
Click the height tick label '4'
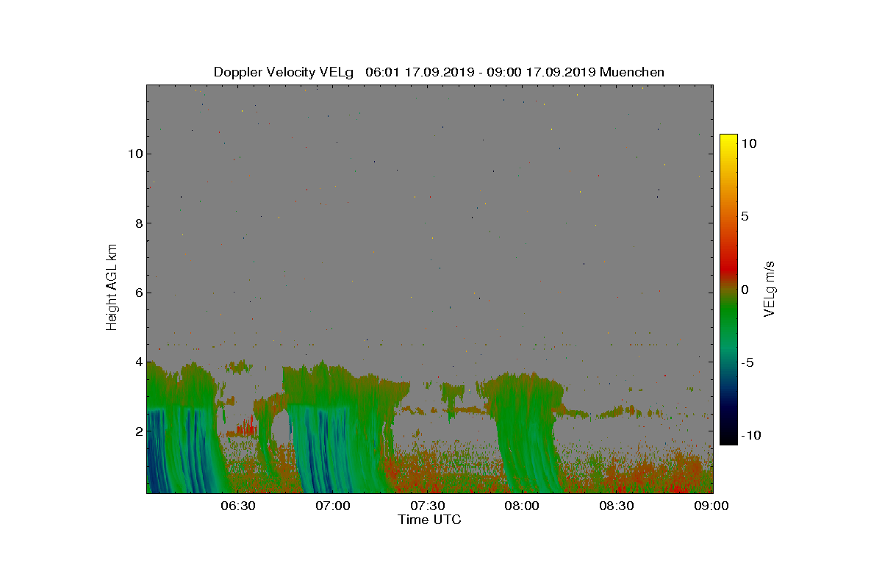click(137, 362)
